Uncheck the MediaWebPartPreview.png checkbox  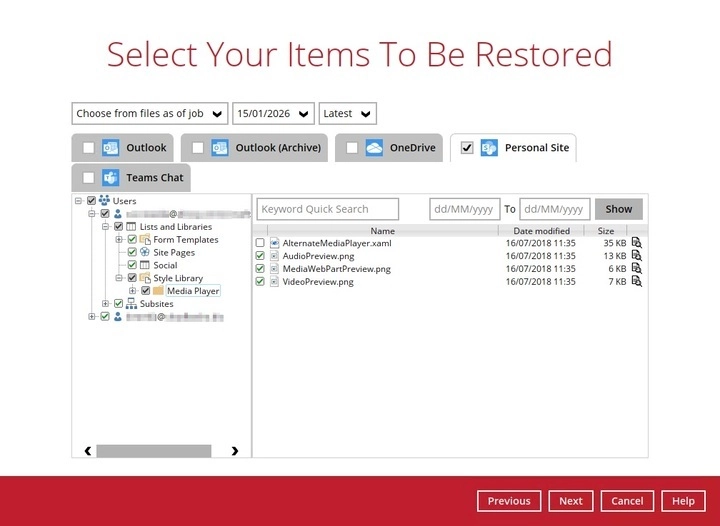(x=260, y=269)
